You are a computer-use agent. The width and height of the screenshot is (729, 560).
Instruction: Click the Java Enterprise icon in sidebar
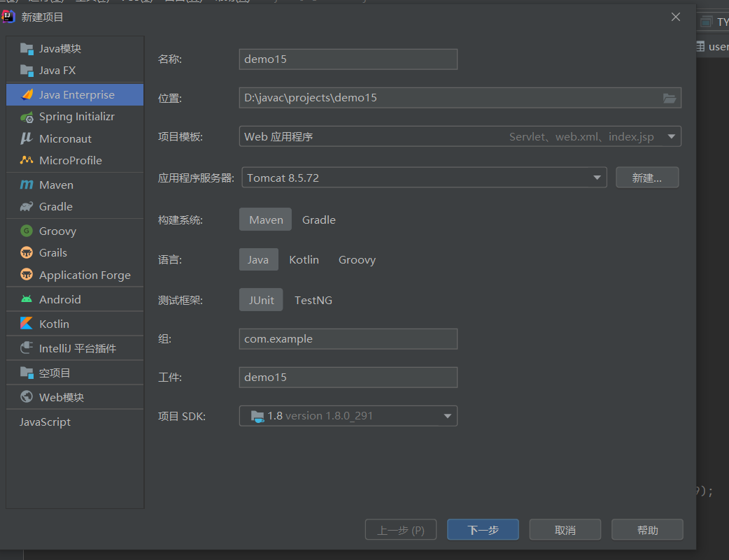(x=27, y=95)
